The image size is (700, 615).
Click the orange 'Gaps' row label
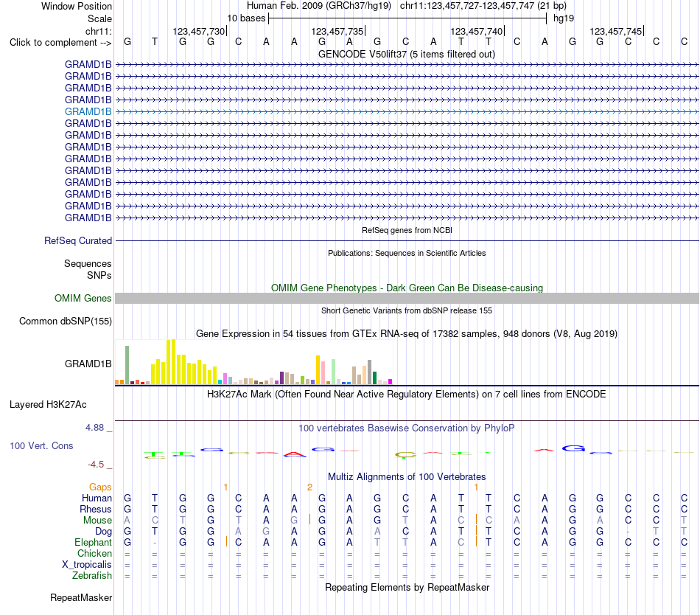100,487
